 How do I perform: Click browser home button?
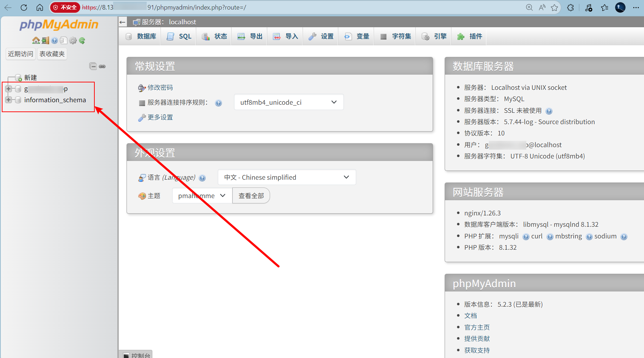tap(40, 7)
